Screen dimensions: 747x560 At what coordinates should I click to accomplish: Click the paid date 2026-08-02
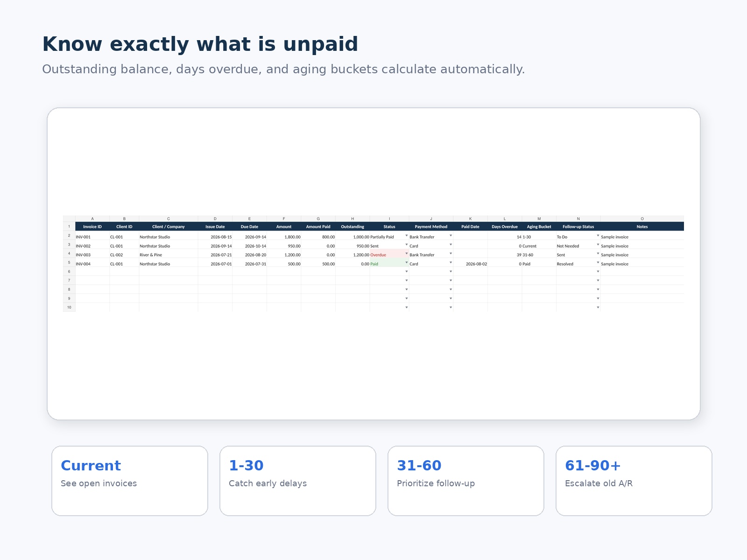tap(471, 262)
